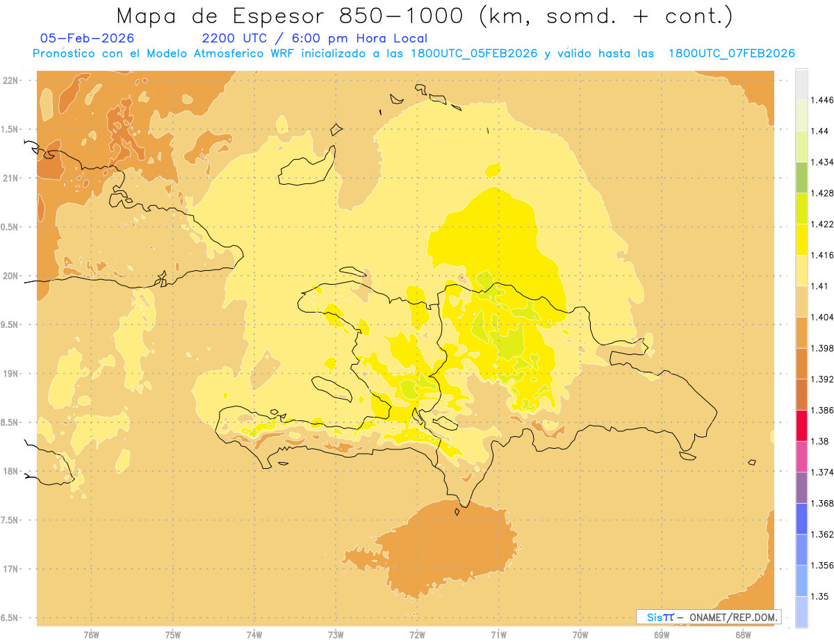Viewport: 834px width, 644px height.
Task: Click the 71W longitude label
Action: click(x=498, y=635)
